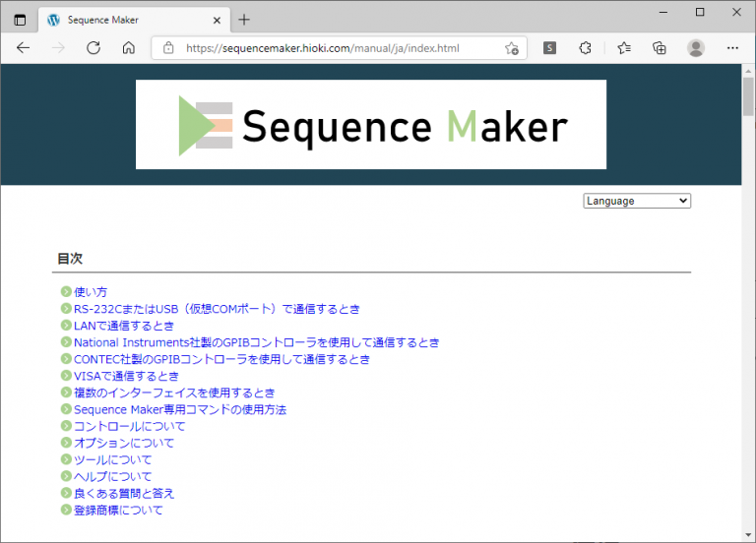Open the Extensions puzzle icon
Image resolution: width=756 pixels, height=543 pixels.
(586, 47)
